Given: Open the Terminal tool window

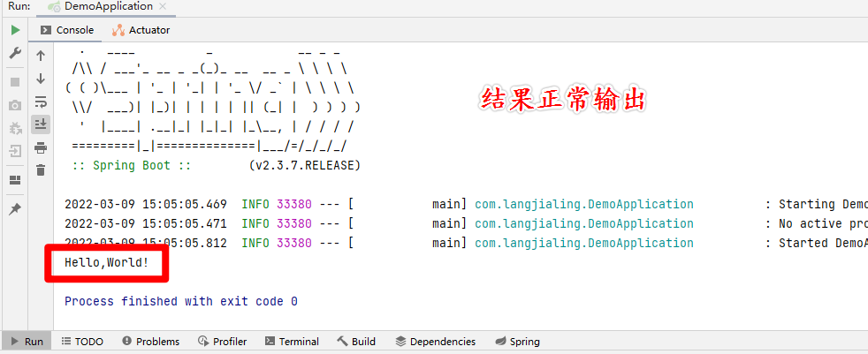Looking at the screenshot, I should (x=291, y=342).
